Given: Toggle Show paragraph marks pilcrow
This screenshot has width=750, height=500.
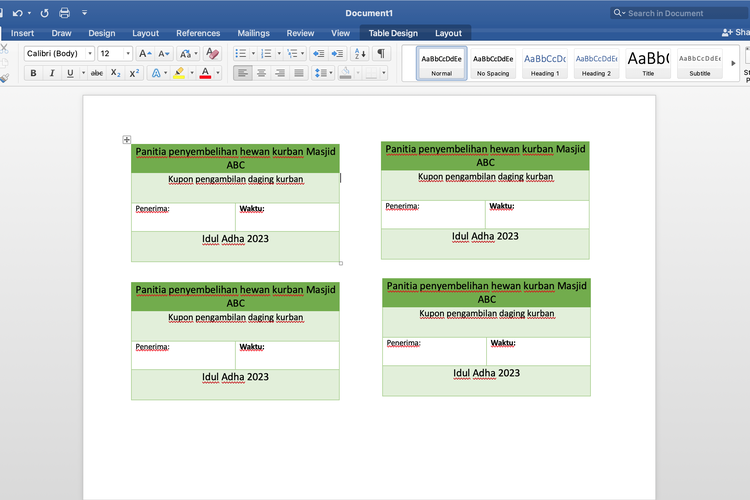Looking at the screenshot, I should point(381,54).
